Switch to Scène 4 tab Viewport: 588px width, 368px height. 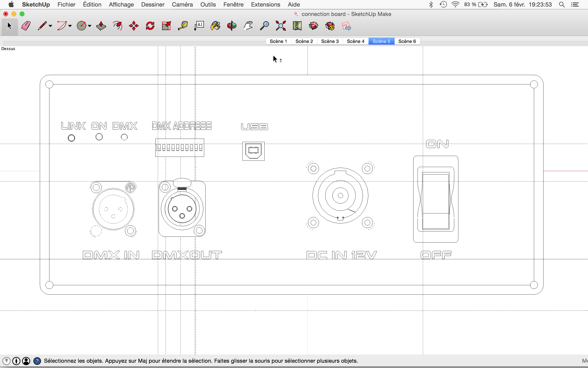point(356,41)
